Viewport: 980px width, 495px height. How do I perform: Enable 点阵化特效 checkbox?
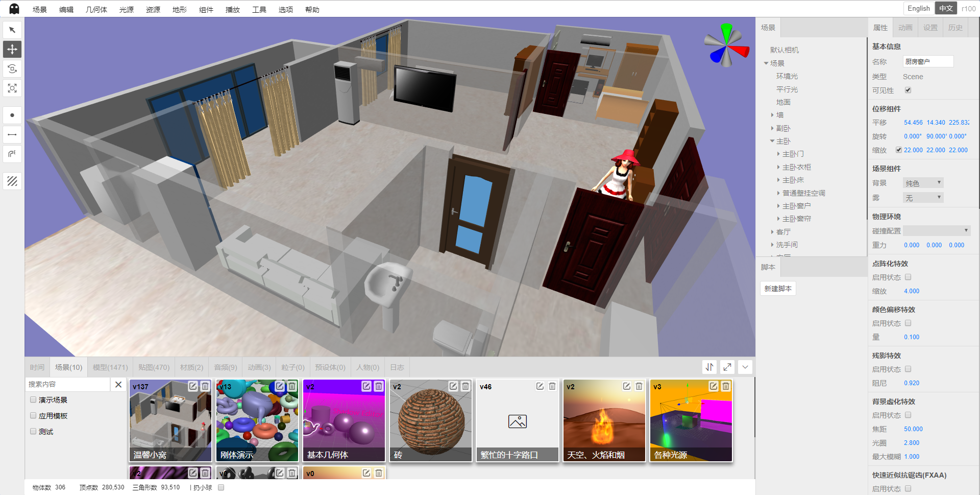[x=908, y=277]
